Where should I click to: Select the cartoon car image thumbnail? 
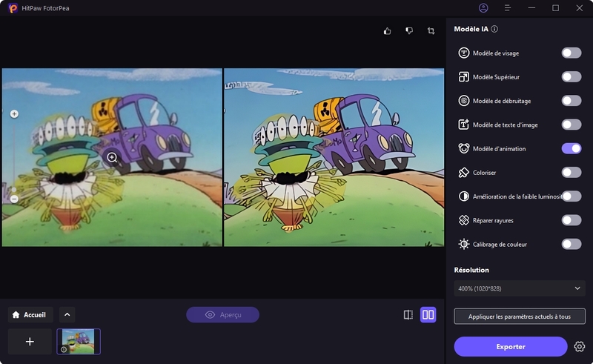click(79, 342)
